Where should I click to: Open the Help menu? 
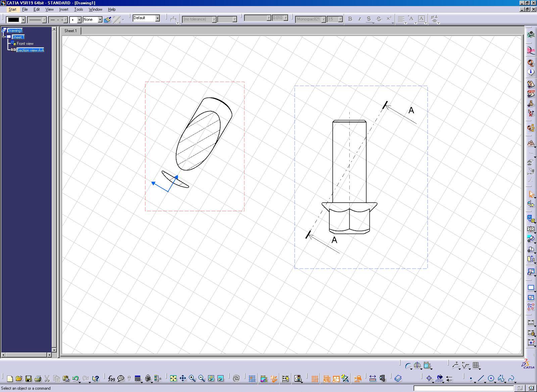click(112, 9)
